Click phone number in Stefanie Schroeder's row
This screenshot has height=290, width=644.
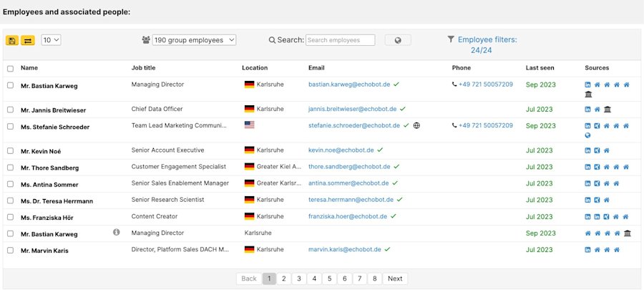pyautogui.click(x=485, y=125)
